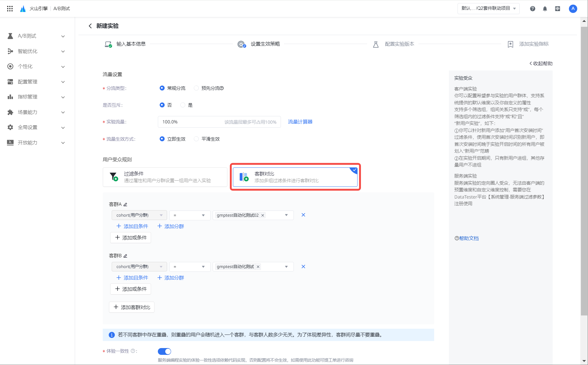
Task: Click the 添加实验指标 bookmark icon
Action: (510, 44)
